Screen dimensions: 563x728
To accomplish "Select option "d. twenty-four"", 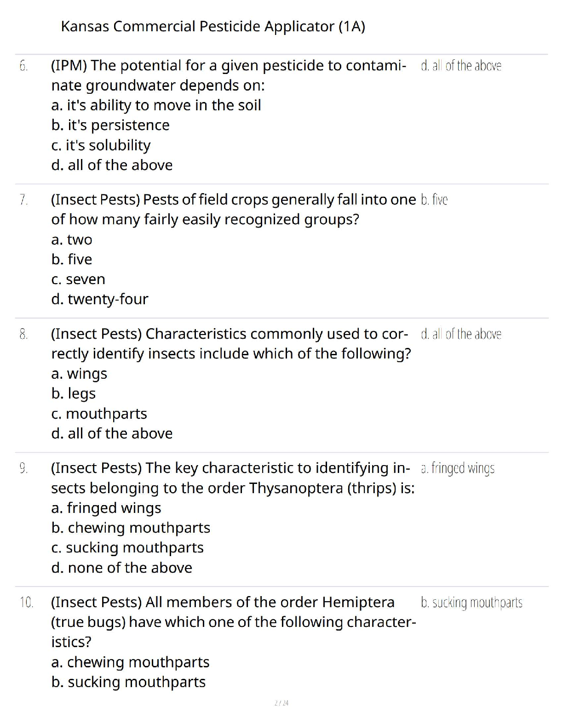I will pos(100,299).
